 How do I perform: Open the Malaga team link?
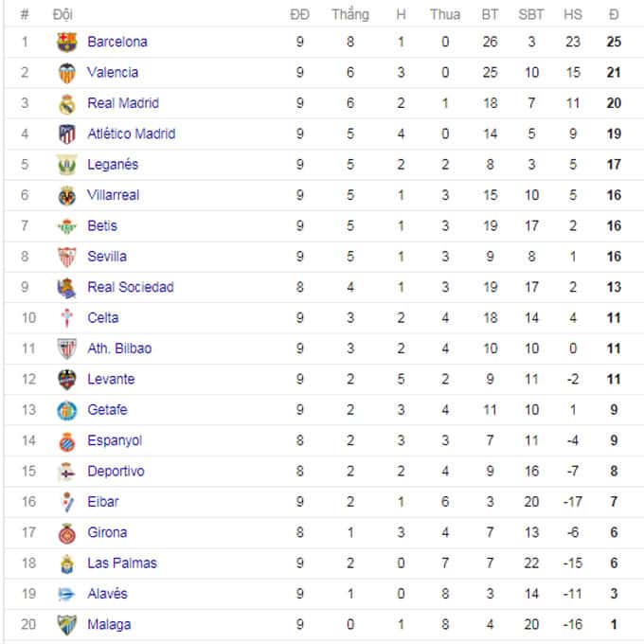(109, 625)
